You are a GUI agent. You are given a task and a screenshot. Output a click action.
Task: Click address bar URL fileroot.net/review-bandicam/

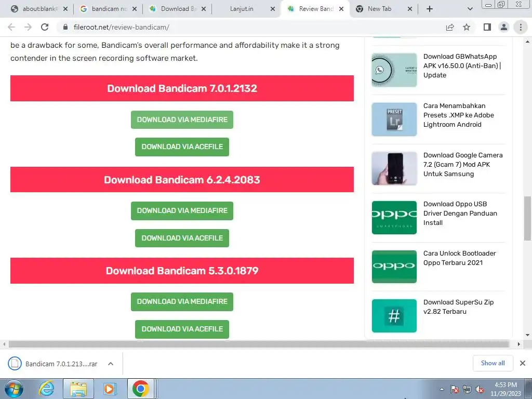pos(121,27)
